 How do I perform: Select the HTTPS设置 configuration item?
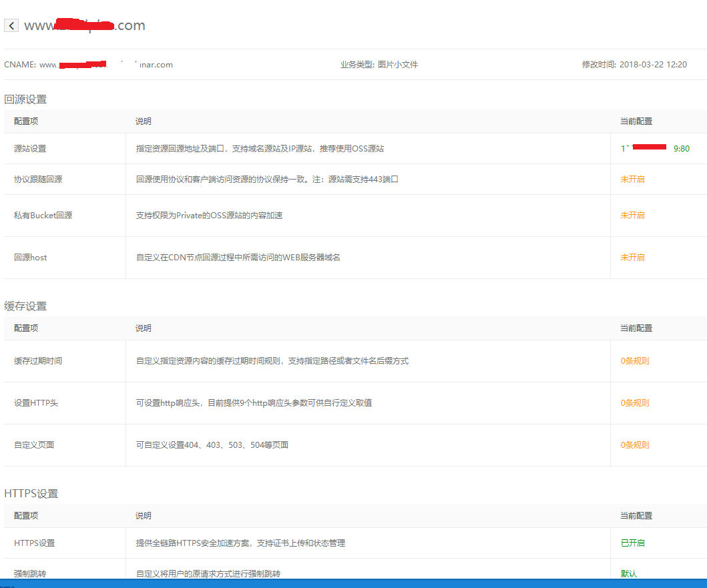tap(34, 543)
